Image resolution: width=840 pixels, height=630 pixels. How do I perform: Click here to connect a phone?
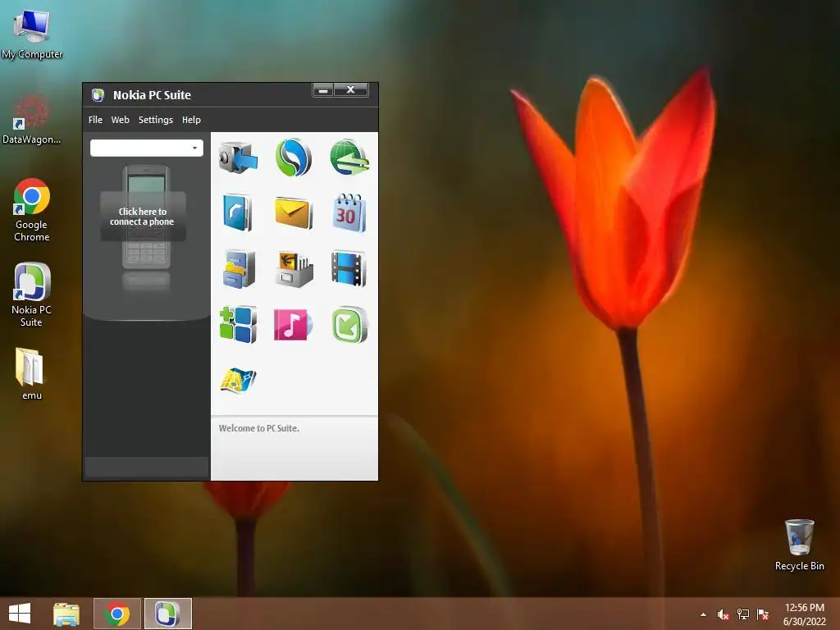point(143,217)
